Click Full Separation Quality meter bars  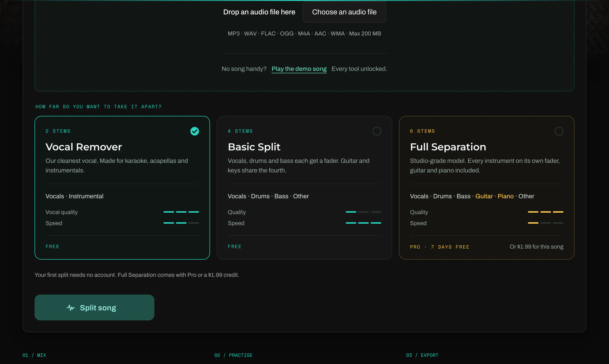(x=546, y=212)
